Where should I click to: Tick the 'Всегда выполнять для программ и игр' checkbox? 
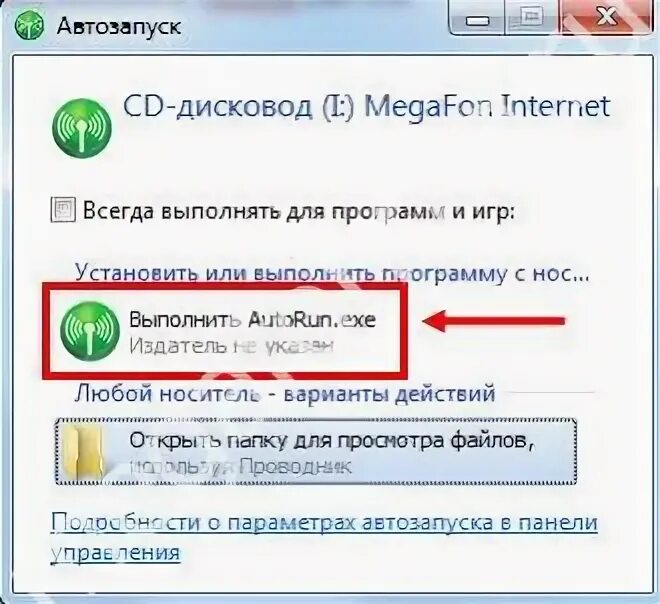63,210
